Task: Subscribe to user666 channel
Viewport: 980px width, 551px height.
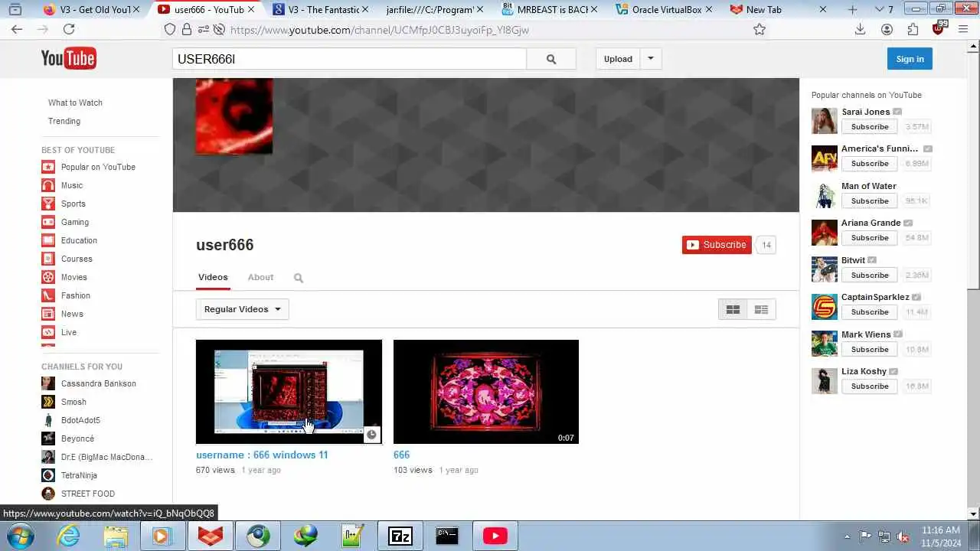Action: [717, 245]
